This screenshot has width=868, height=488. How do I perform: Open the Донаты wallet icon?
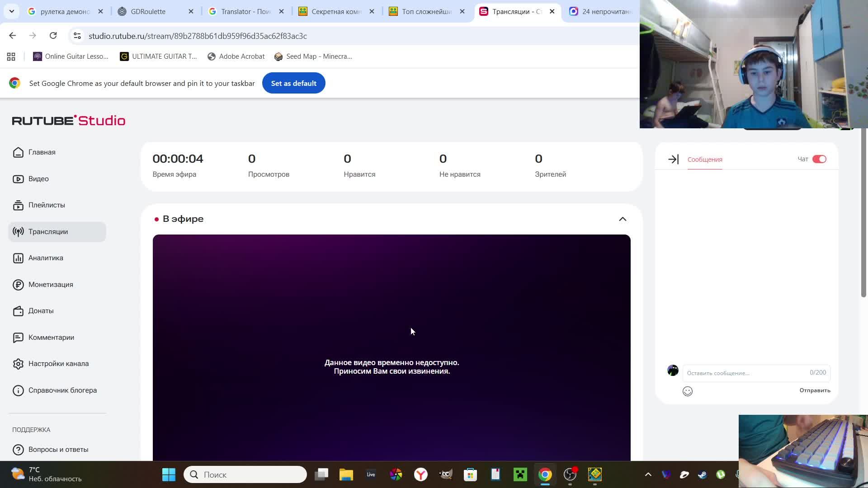pyautogui.click(x=18, y=311)
